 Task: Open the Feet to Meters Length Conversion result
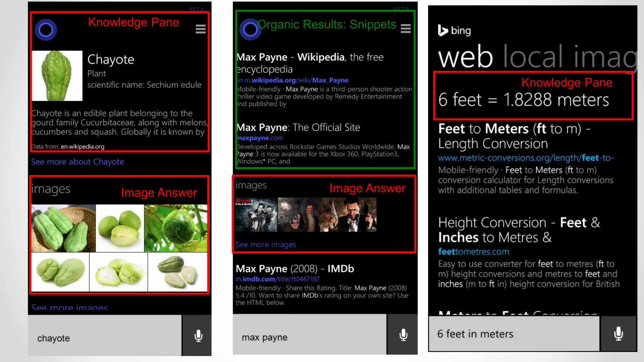pos(514,136)
